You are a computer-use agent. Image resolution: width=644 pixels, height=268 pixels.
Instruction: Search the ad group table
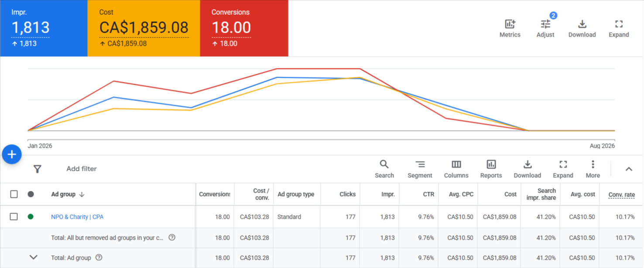tap(384, 169)
